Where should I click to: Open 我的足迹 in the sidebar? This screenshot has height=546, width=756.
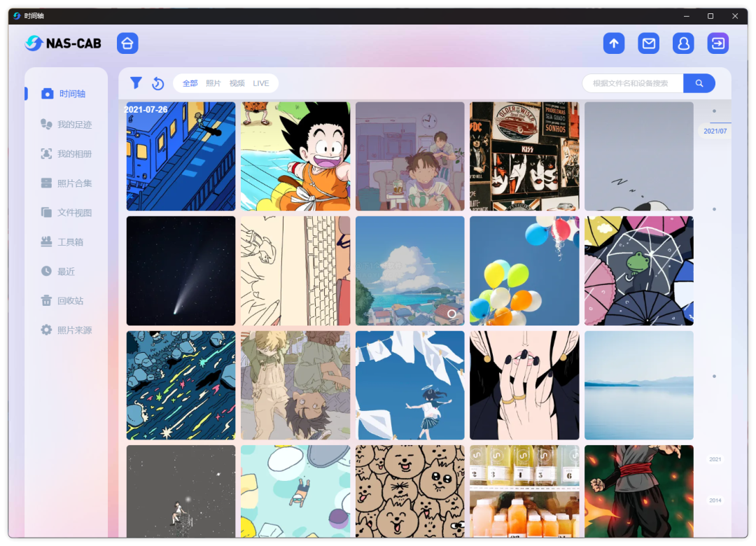click(66, 125)
